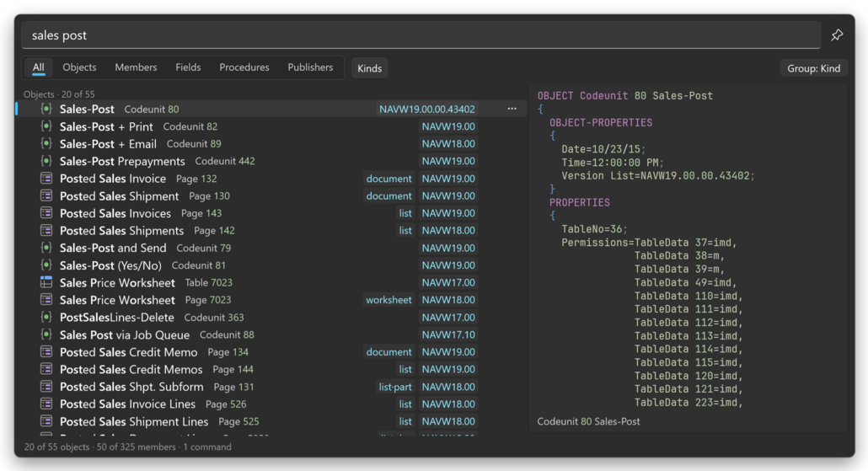Click the NAVW19.00.00.43402 version tag

coord(426,109)
